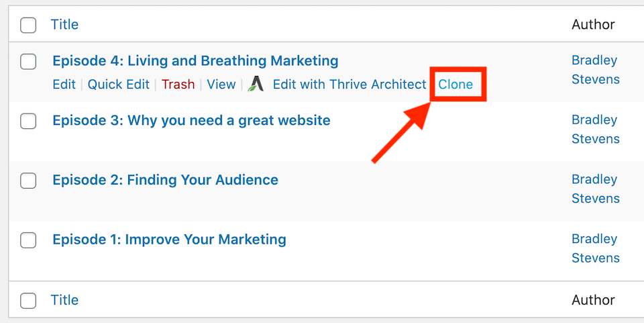This screenshot has height=323, width=644.
Task: Move Episode 4 to Trash
Action: tap(178, 84)
